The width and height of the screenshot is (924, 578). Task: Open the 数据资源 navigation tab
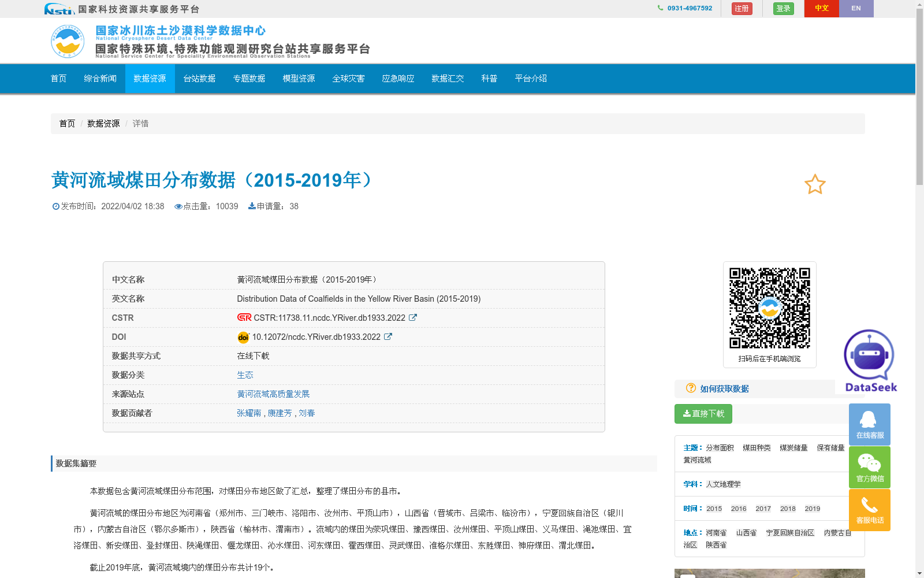[150, 79]
